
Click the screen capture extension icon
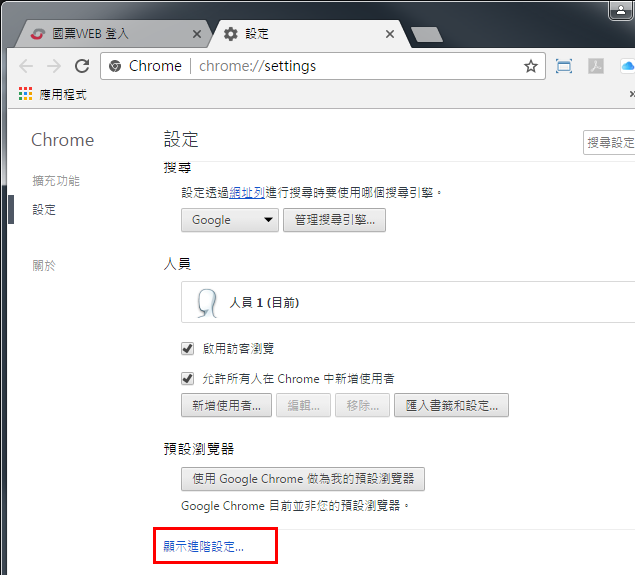(564, 66)
